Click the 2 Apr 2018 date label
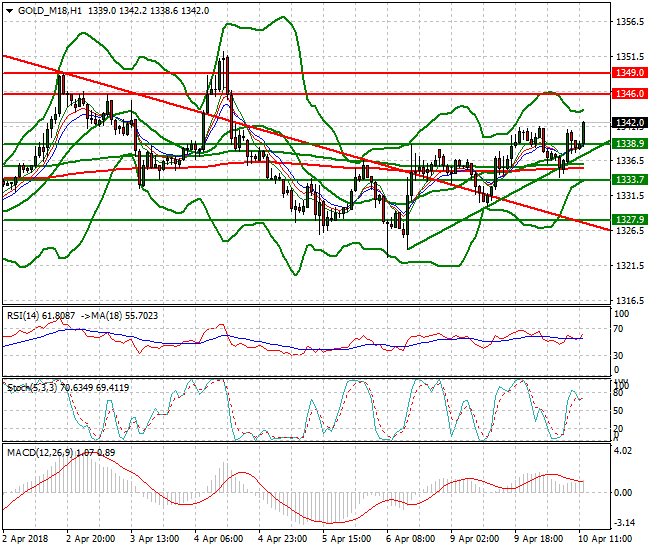Viewport: 650px width, 550px height. pos(25,539)
